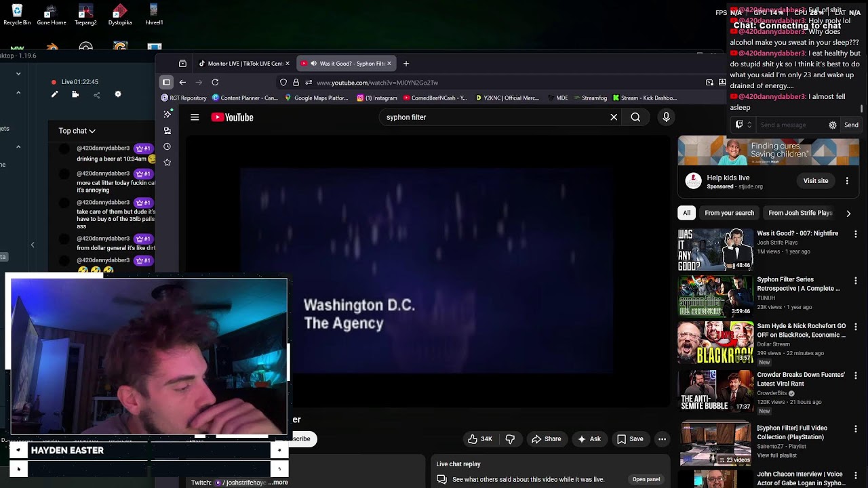Open history clock icon in browser sidebar
Image resolution: width=868 pixels, height=488 pixels.
[167, 146]
